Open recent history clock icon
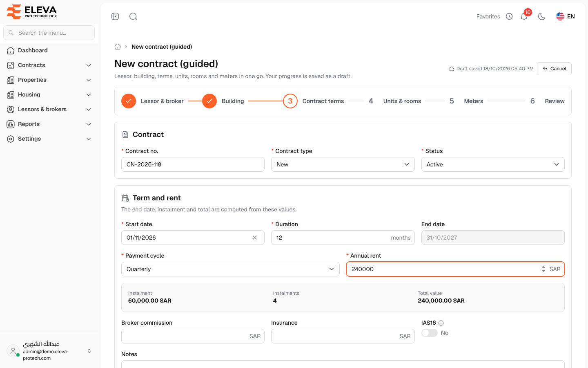This screenshot has width=588, height=368. coord(509,16)
